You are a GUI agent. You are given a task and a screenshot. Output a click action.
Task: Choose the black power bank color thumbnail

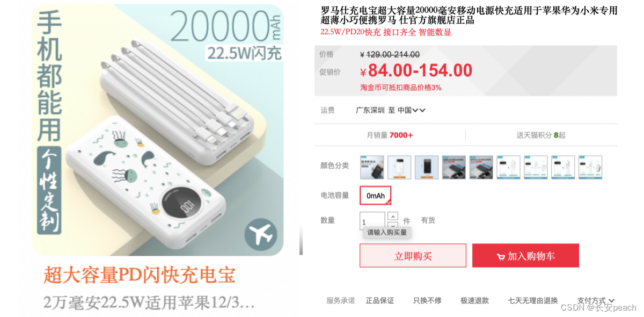[x=427, y=167]
